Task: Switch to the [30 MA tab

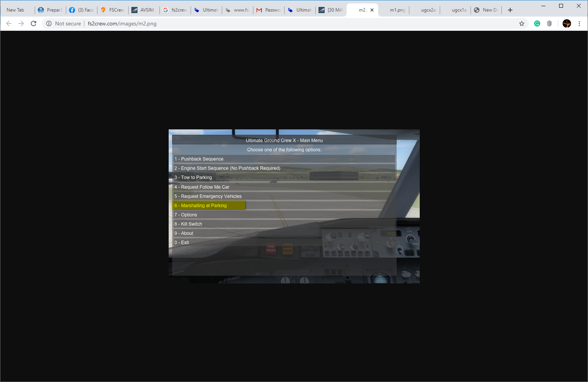Action: coord(331,10)
